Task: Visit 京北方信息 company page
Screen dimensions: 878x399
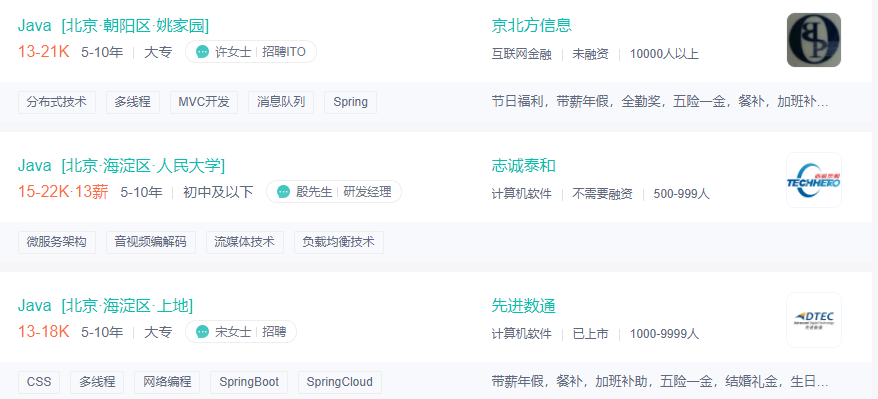Action: pyautogui.click(x=531, y=26)
